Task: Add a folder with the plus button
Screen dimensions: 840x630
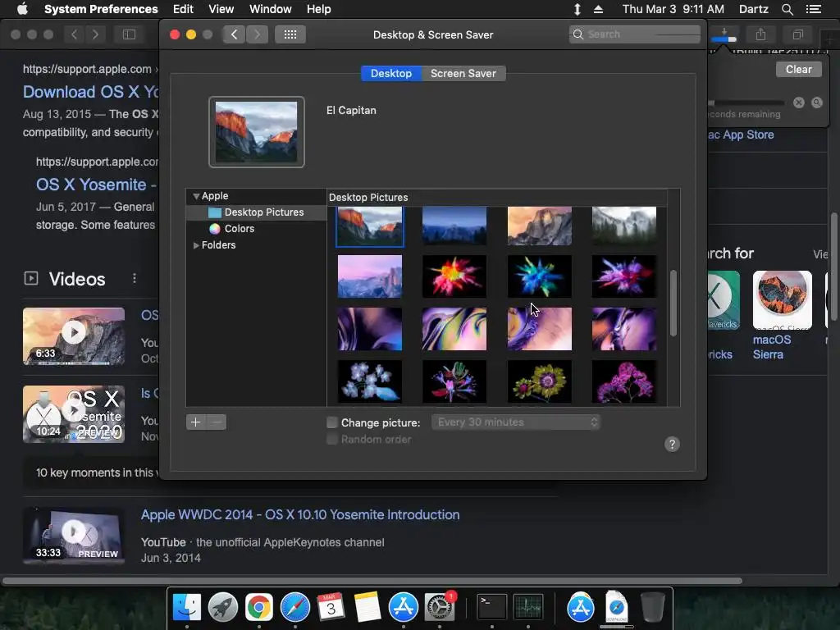Action: pyautogui.click(x=196, y=422)
